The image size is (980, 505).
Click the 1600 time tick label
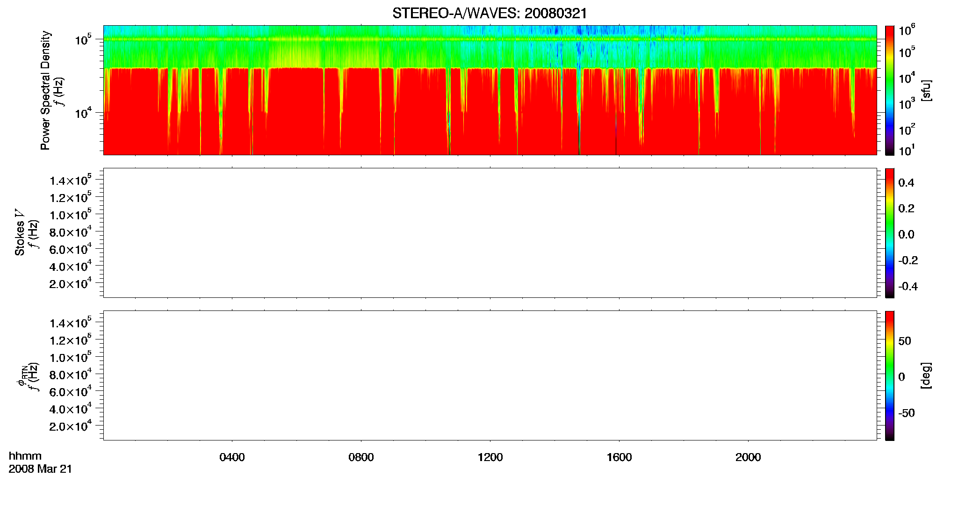619,457
